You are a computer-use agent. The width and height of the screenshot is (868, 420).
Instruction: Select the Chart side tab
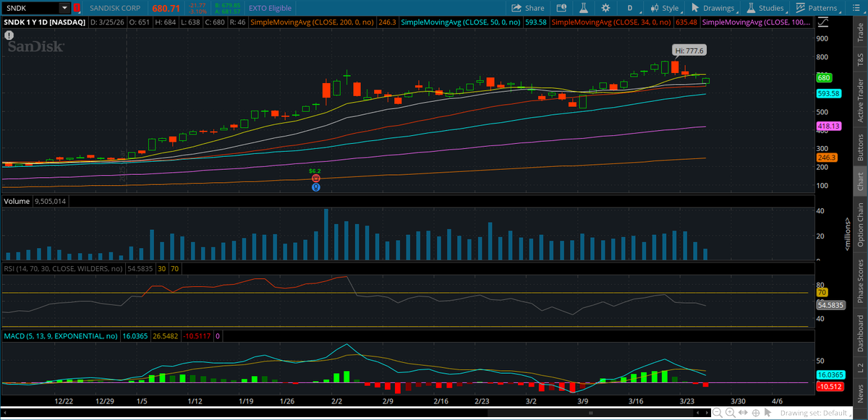pos(860,181)
